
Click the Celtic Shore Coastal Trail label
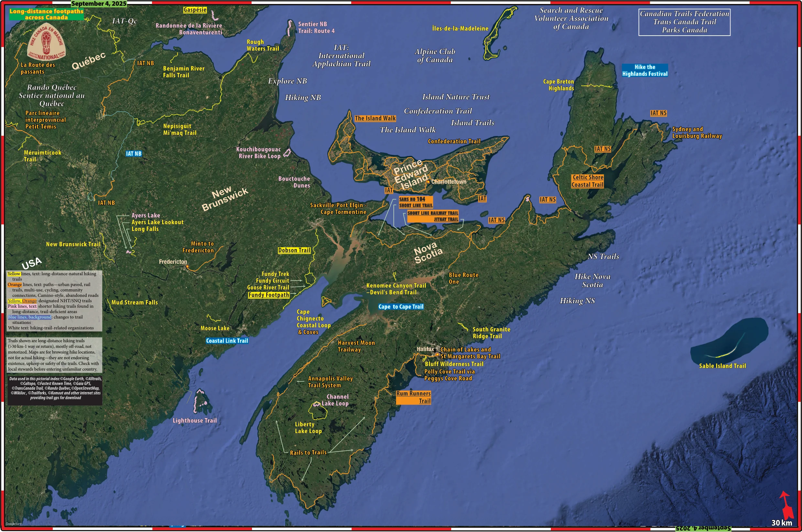588,181
